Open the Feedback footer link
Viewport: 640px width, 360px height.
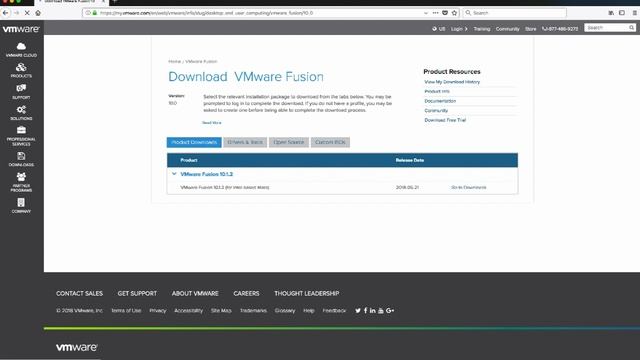click(x=334, y=311)
